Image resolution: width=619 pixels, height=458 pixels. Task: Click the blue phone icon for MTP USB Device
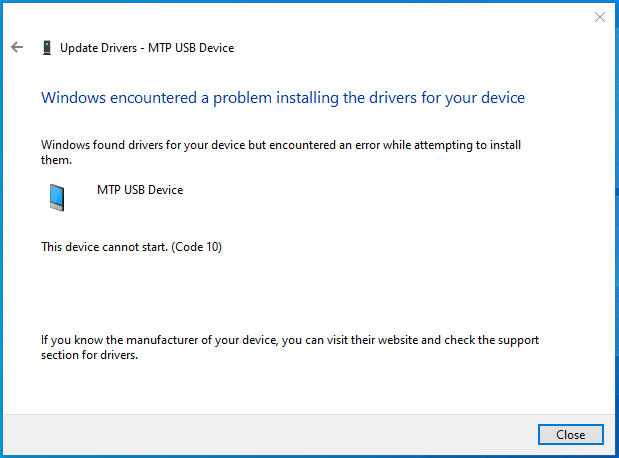click(57, 197)
